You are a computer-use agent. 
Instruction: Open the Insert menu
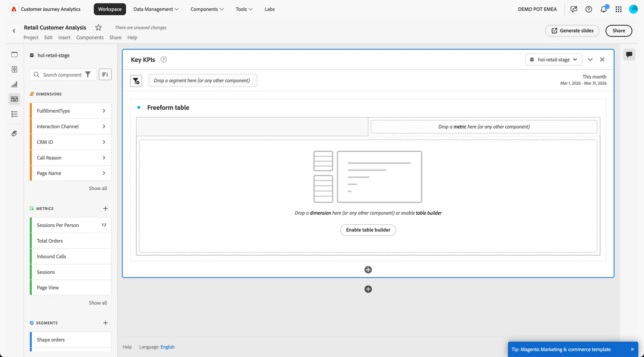64,38
